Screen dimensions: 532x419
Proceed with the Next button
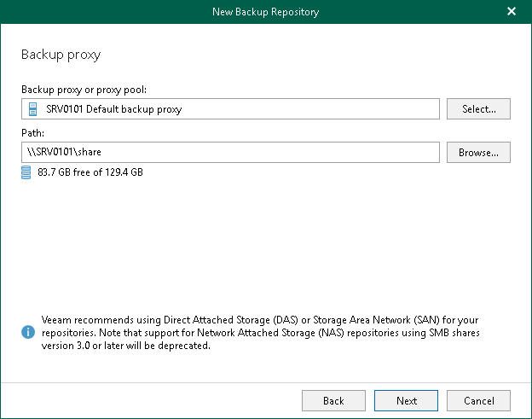406,401
